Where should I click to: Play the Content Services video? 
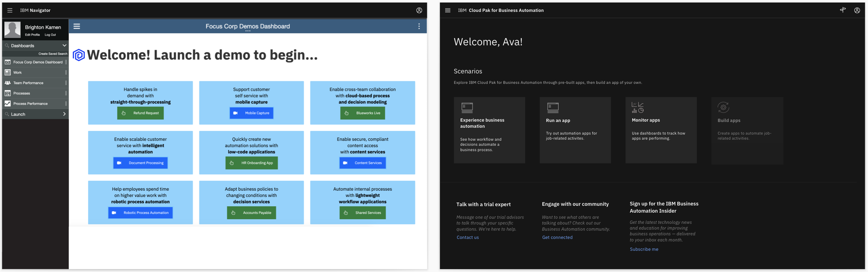[x=363, y=163]
